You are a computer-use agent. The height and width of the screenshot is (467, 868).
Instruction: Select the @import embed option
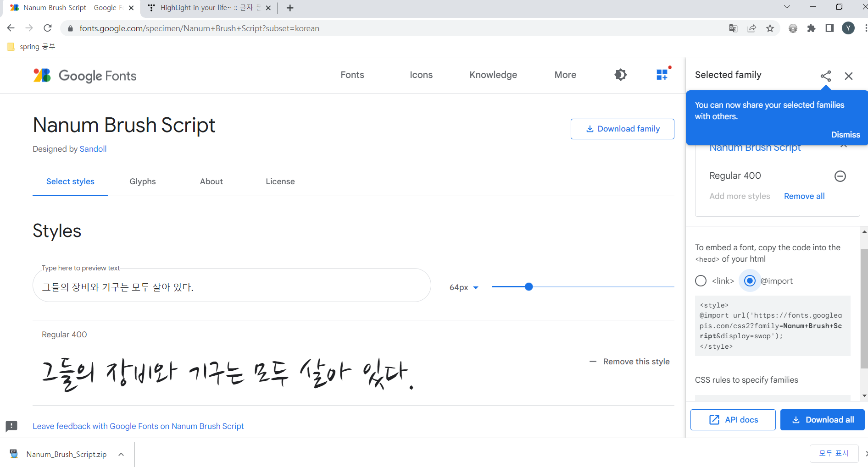[750, 281]
